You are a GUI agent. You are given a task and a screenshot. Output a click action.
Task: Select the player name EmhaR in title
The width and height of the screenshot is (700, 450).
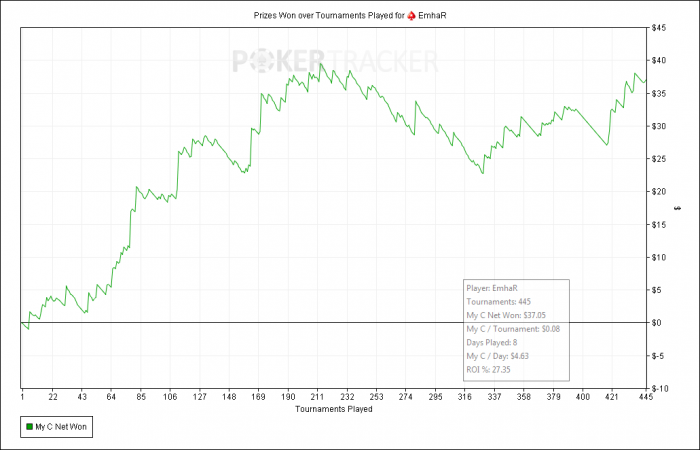(432, 16)
